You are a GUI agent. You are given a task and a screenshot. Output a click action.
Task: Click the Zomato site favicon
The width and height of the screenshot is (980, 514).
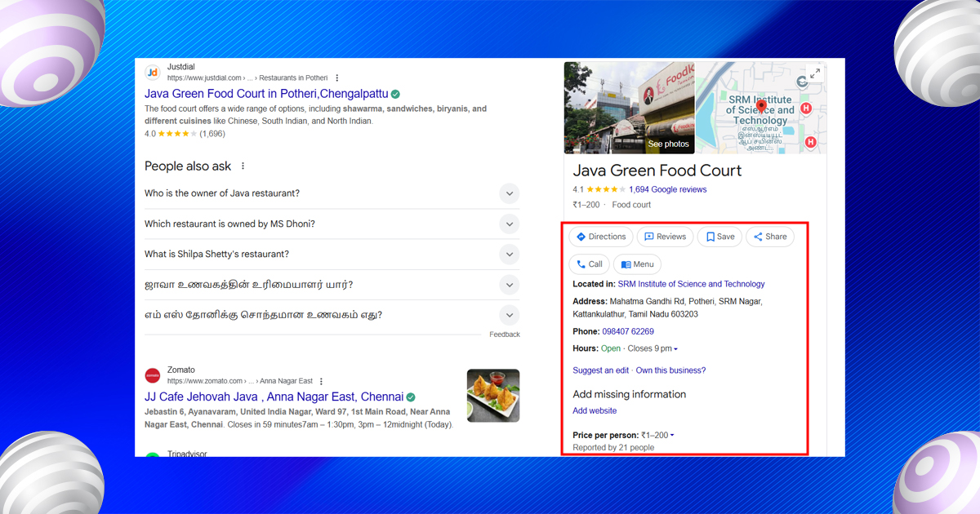point(153,375)
